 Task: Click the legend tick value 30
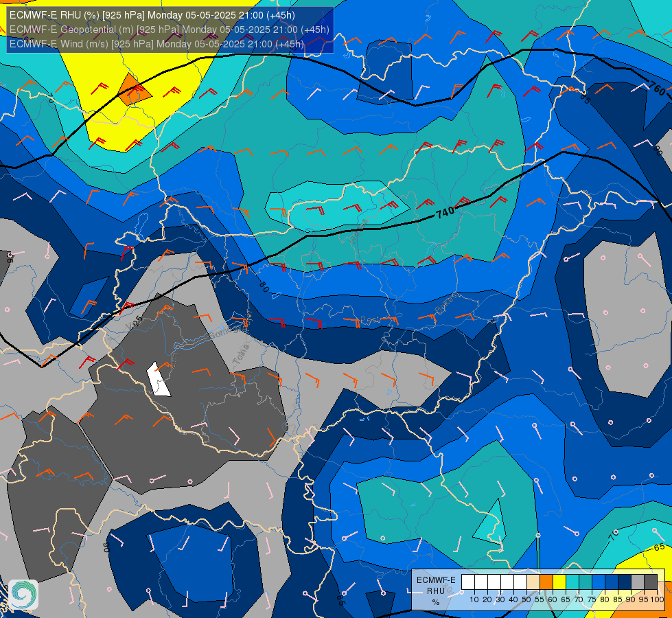(x=500, y=599)
